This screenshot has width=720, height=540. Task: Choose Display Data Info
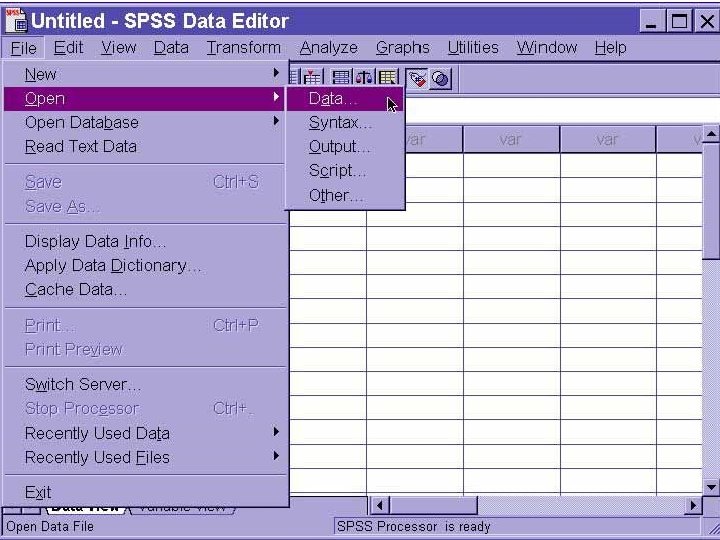146,242
